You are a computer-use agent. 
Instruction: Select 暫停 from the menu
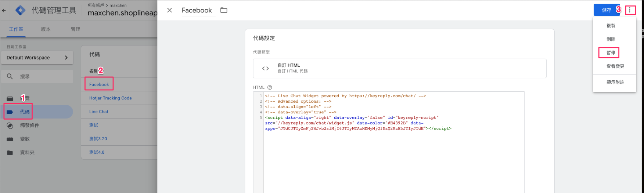point(611,53)
